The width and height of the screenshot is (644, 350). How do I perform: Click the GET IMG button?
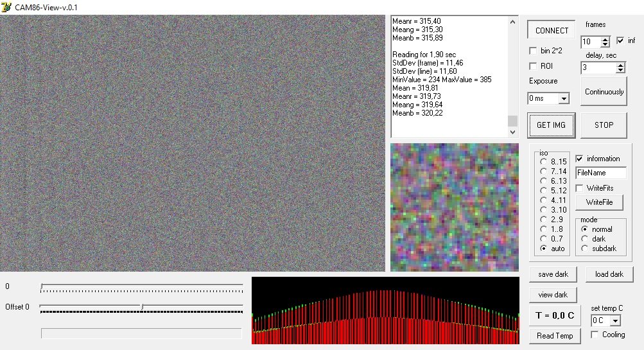pyautogui.click(x=551, y=125)
